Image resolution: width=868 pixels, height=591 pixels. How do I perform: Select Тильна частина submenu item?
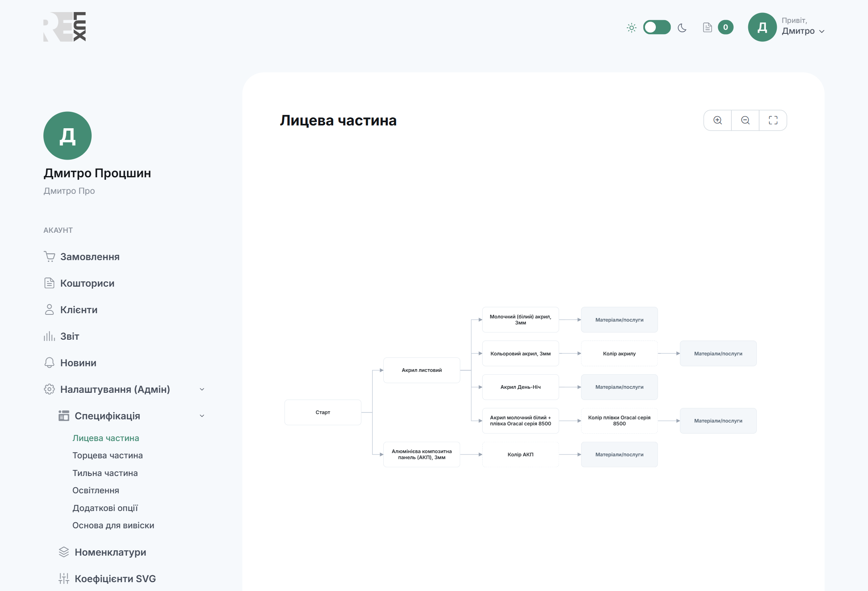105,473
